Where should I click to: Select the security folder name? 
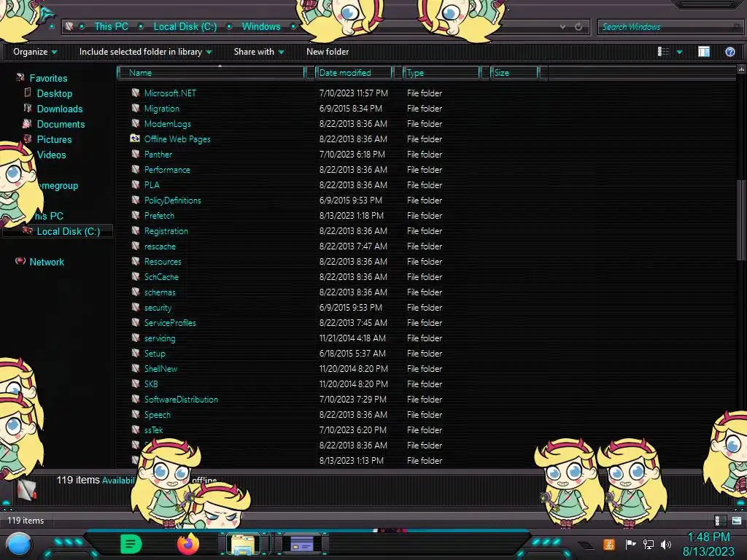point(158,308)
